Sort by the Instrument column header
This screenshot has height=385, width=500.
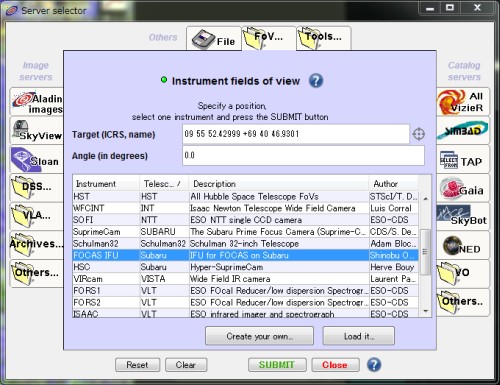(106, 184)
